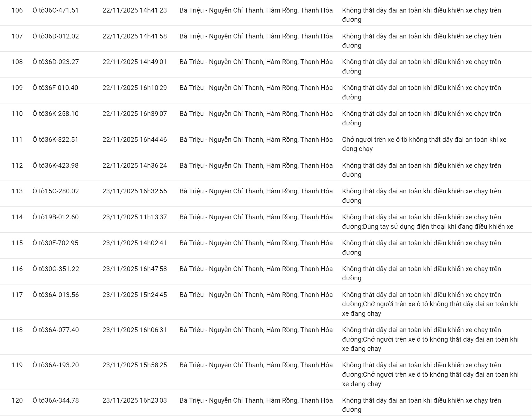Image resolution: width=532 pixels, height=416 pixels.
Task: Click timestamp 23/11/2025 16h23'03
Action: pos(134,401)
